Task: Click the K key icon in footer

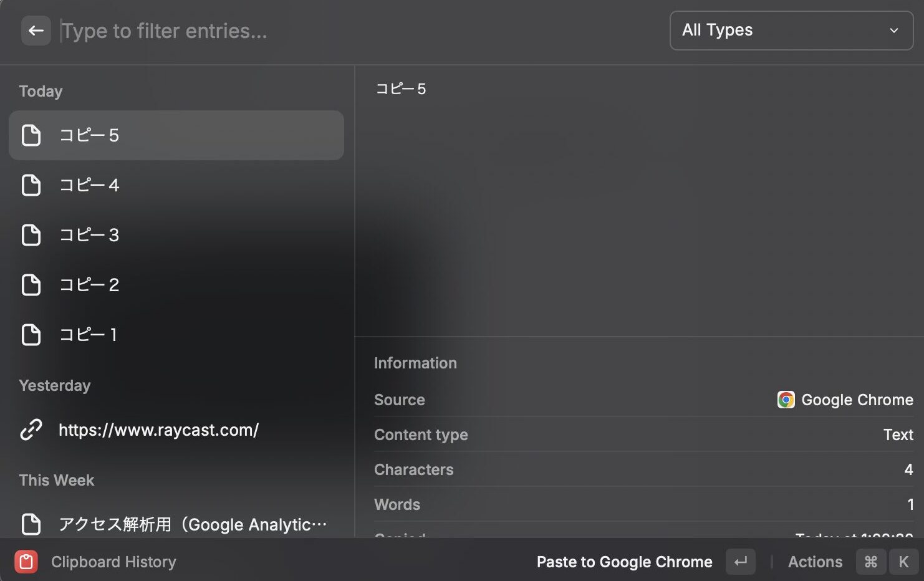Action: pyautogui.click(x=903, y=562)
